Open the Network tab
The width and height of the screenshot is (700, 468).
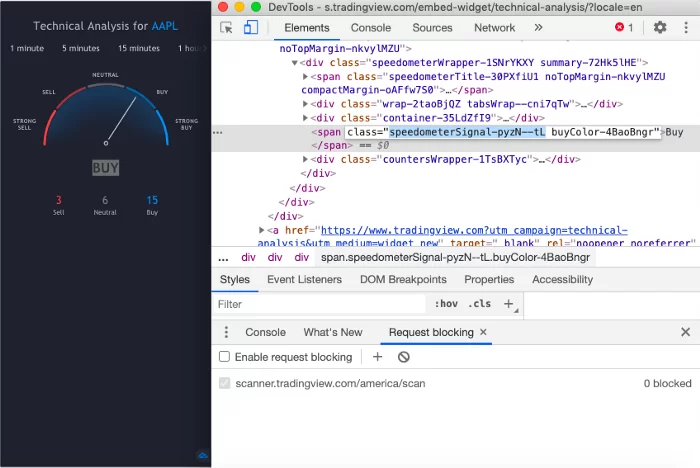[494, 28]
